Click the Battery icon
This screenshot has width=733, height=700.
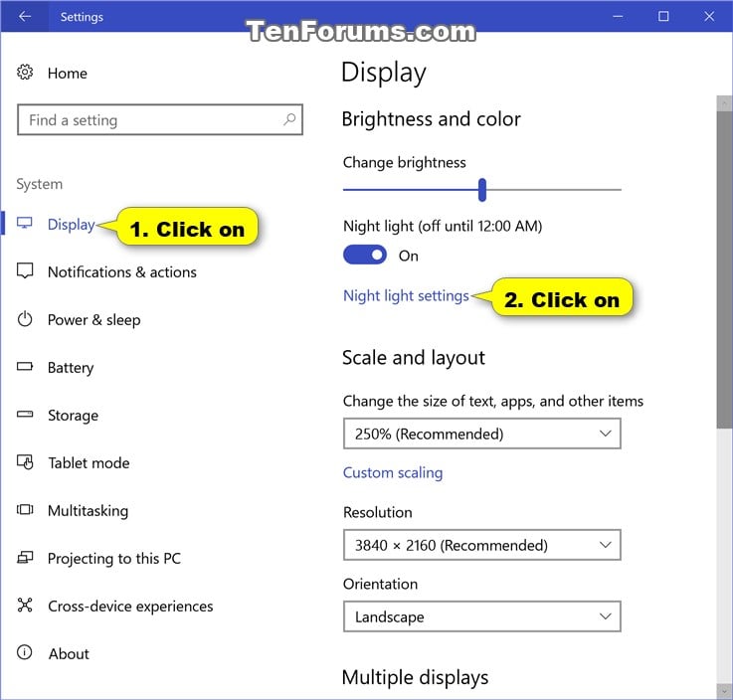(x=25, y=366)
